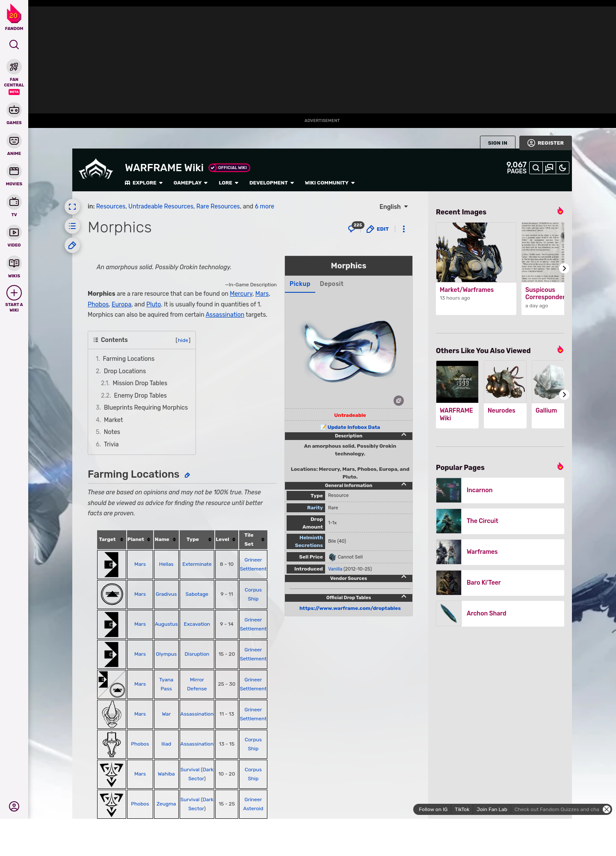The image size is (616, 856).
Task: Open the Anime sidebar icon
Action: point(14,141)
